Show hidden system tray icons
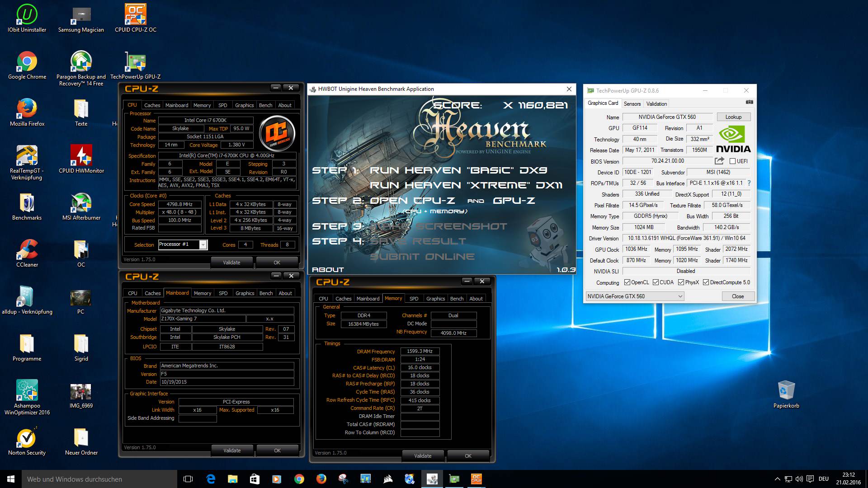868x488 pixels. click(x=777, y=479)
